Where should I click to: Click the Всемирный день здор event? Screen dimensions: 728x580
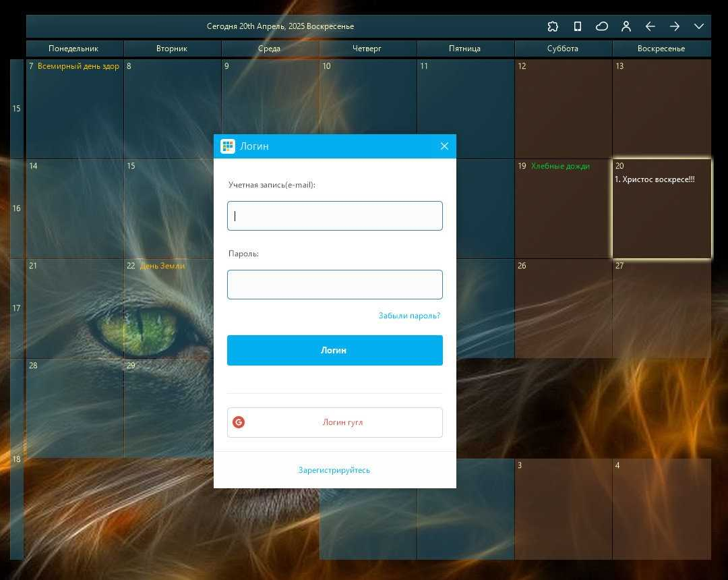click(78, 66)
